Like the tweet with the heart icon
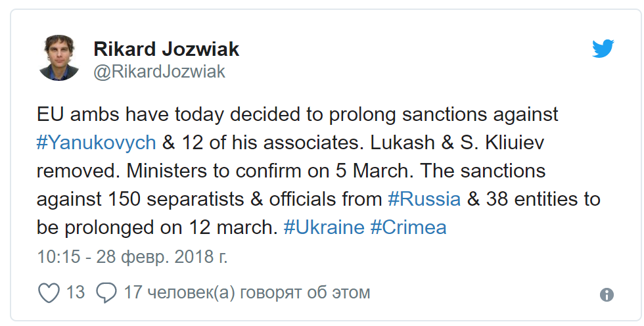Viewport: 644px width, 326px height. pos(49,292)
